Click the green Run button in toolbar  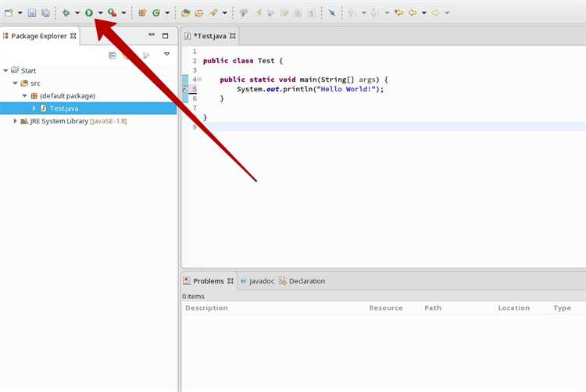(x=90, y=12)
